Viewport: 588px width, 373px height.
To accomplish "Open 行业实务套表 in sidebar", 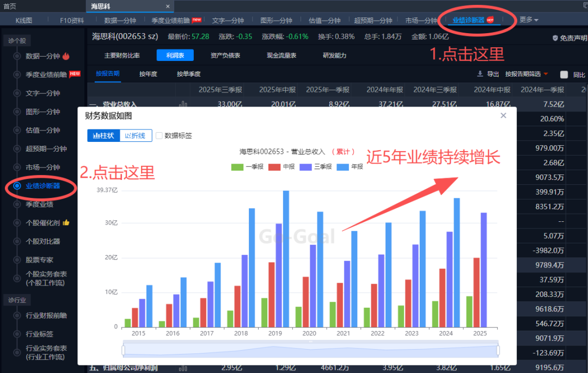I will [x=46, y=352].
